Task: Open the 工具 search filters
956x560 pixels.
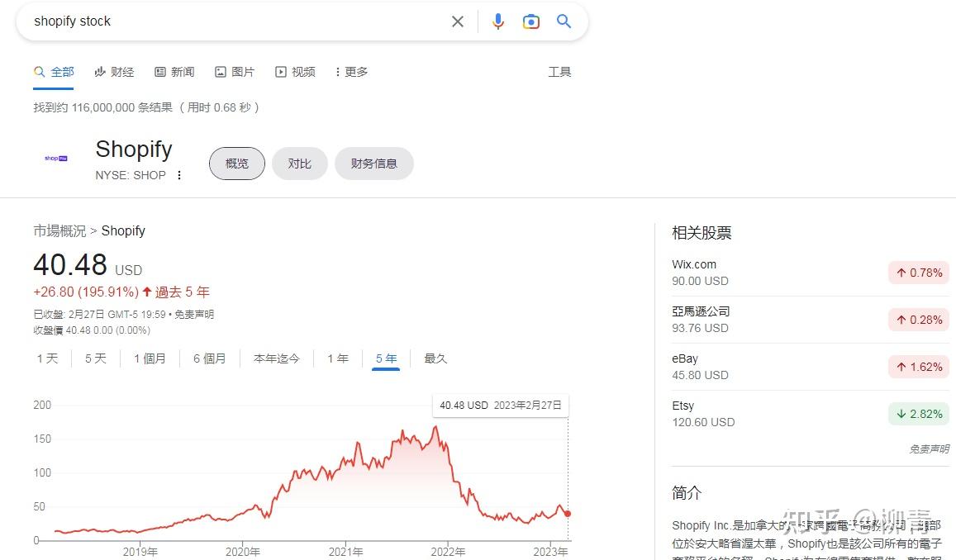Action: (x=559, y=72)
